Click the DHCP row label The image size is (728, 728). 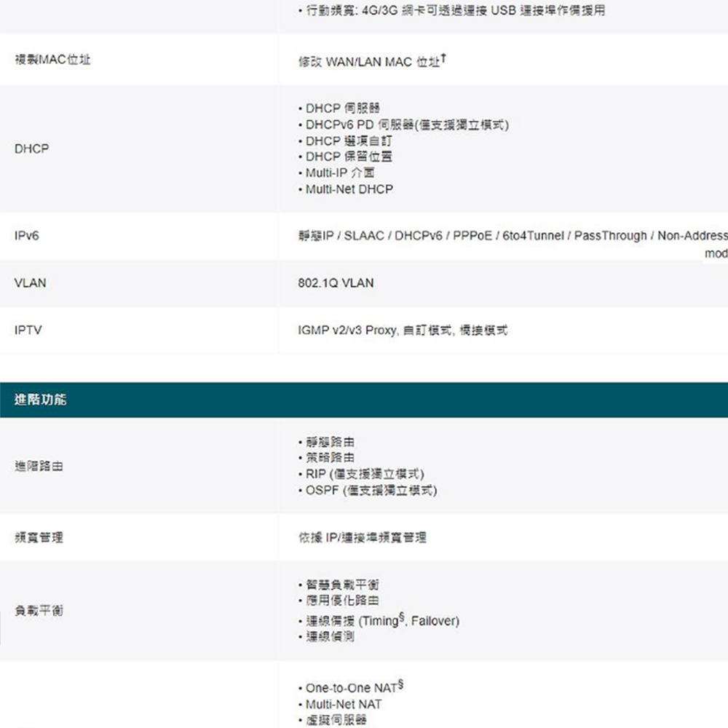click(x=31, y=149)
